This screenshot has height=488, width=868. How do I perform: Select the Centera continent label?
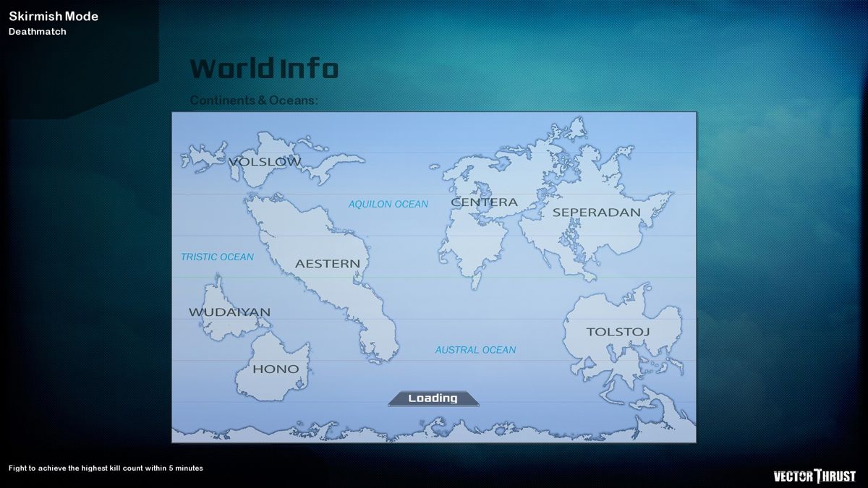[x=484, y=202]
